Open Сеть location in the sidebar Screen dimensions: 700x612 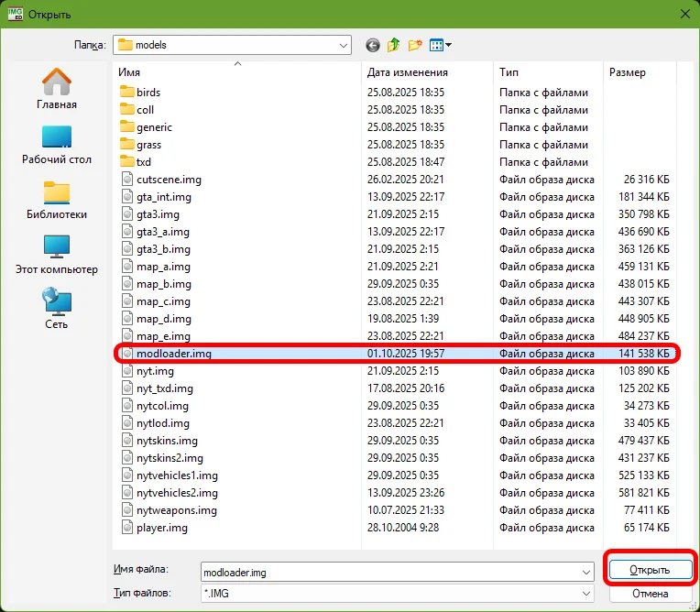pos(57,310)
